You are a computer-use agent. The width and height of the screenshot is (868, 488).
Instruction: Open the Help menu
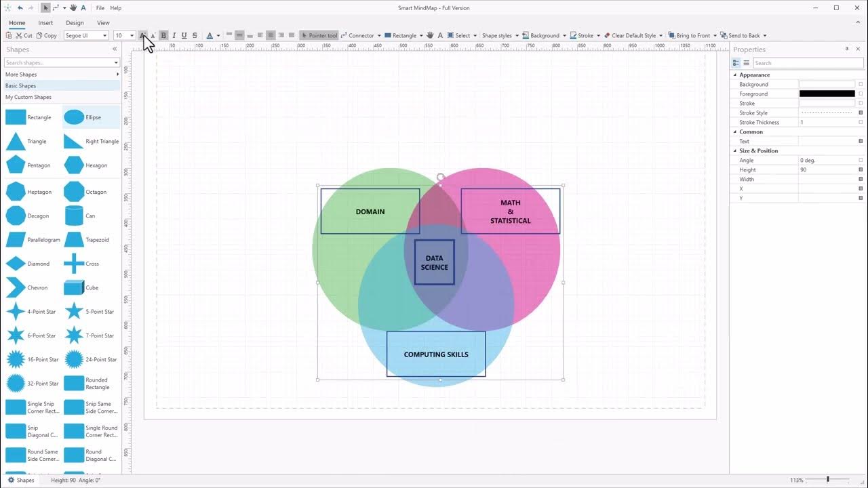[x=115, y=8]
